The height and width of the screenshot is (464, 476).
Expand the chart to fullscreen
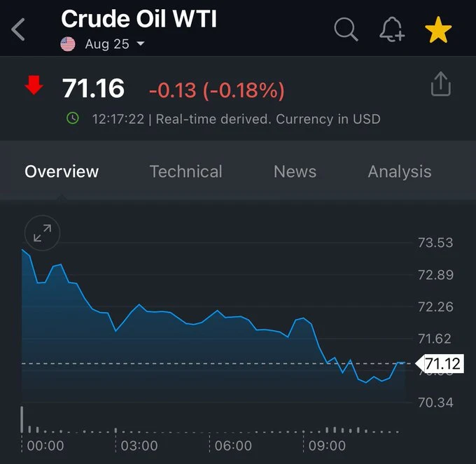tap(42, 233)
